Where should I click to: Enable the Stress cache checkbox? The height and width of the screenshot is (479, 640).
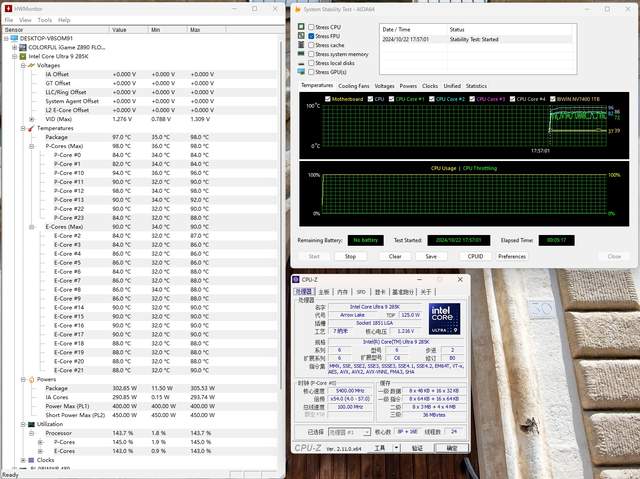click(311, 45)
